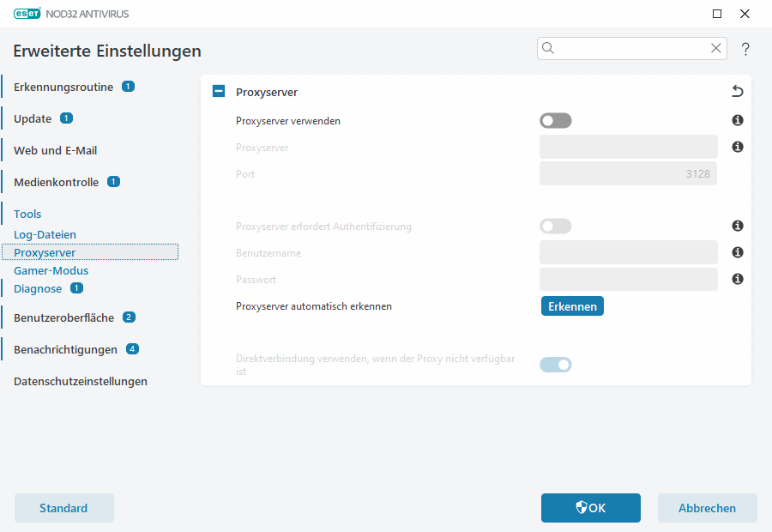Click inside the Port input field
This screenshot has width=772, height=532.
pos(628,173)
